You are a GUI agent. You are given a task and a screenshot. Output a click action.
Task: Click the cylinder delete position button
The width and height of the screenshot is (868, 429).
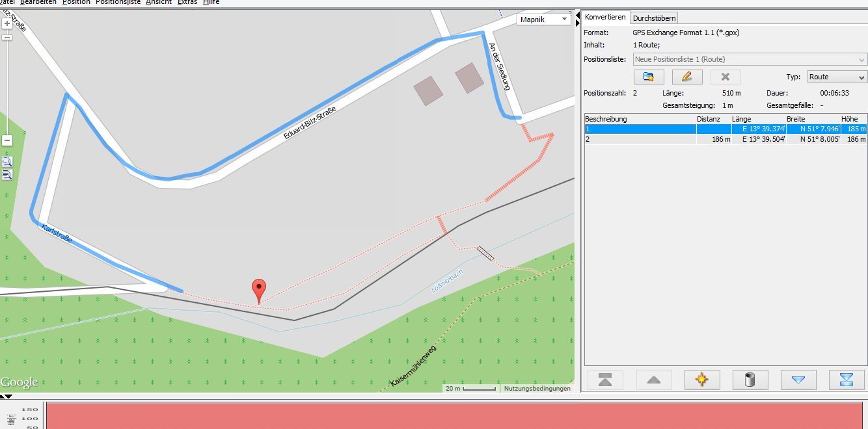pyautogui.click(x=750, y=380)
